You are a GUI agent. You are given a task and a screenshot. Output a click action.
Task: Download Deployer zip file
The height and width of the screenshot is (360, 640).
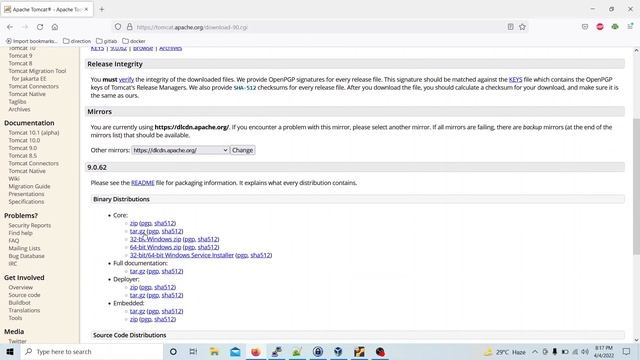coord(133,287)
